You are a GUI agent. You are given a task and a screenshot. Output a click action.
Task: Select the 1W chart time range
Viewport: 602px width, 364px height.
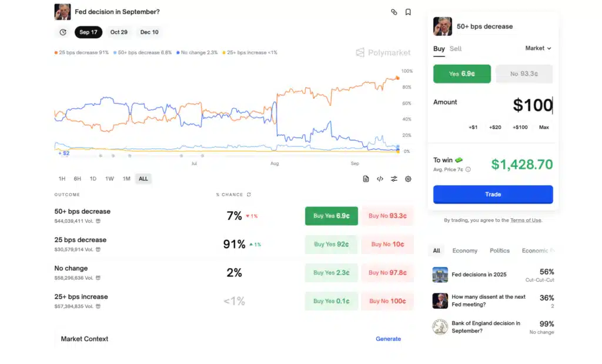tap(109, 179)
